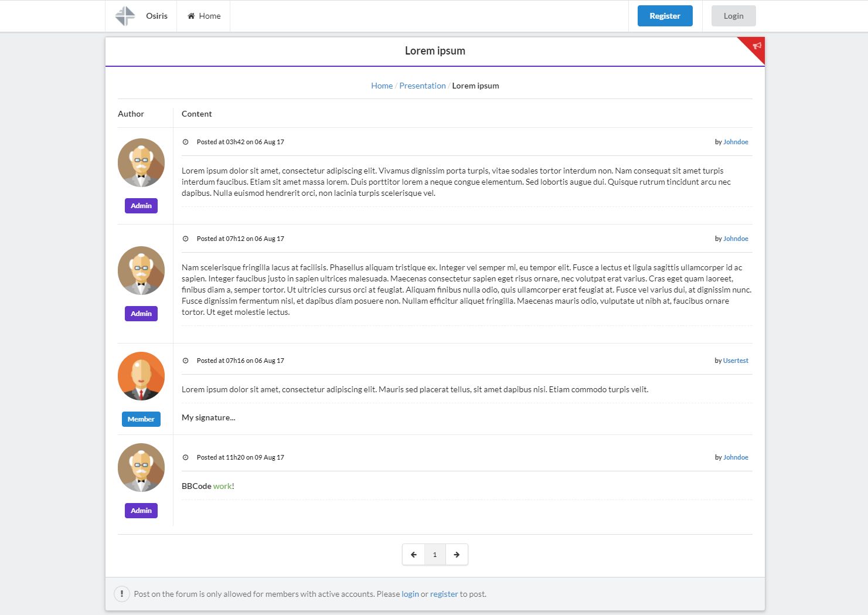
Task: Click the blue Member badge
Action: (141, 419)
